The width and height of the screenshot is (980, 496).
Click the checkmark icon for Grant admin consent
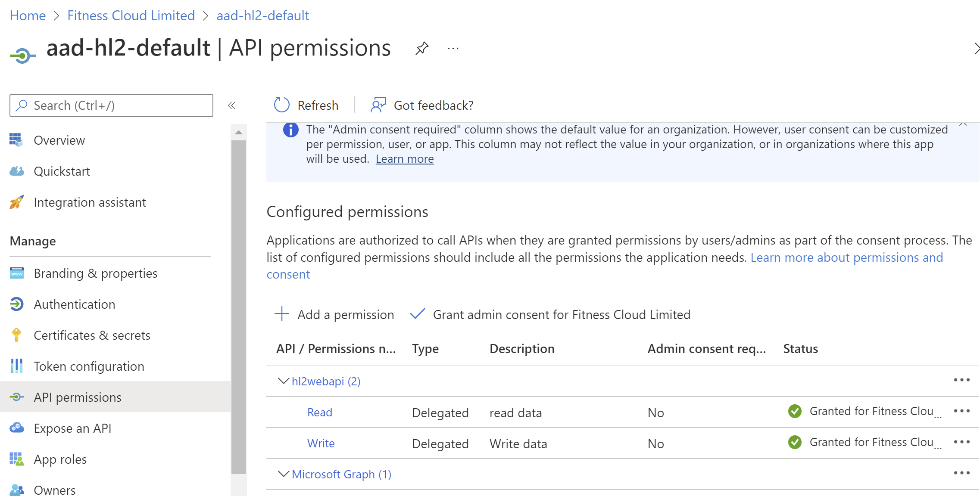pyautogui.click(x=418, y=314)
